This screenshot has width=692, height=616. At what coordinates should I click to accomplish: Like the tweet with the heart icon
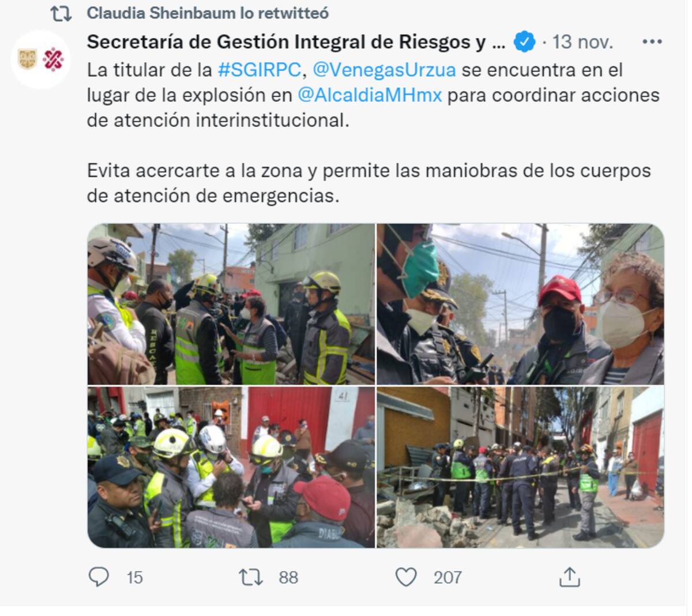[406, 577]
